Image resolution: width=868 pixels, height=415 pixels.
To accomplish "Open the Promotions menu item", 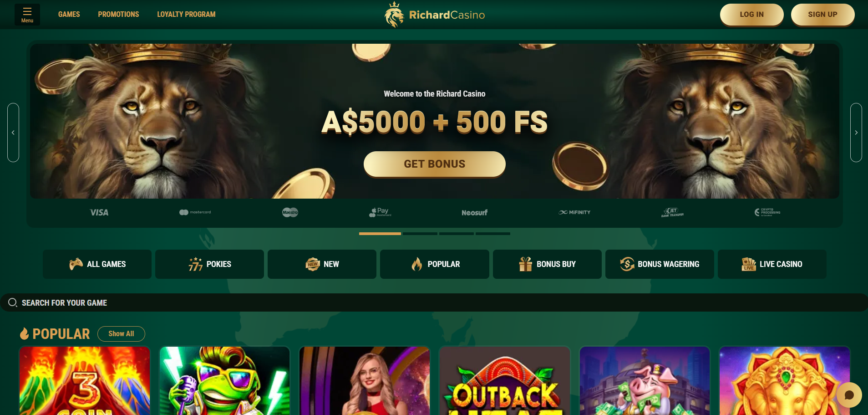I will pyautogui.click(x=118, y=15).
